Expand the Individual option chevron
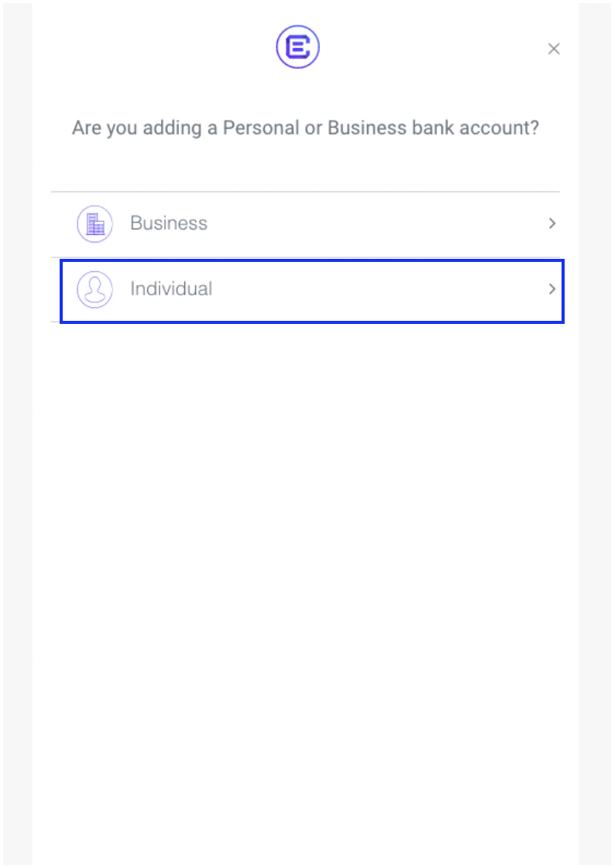The height and width of the screenshot is (868, 615). click(552, 289)
